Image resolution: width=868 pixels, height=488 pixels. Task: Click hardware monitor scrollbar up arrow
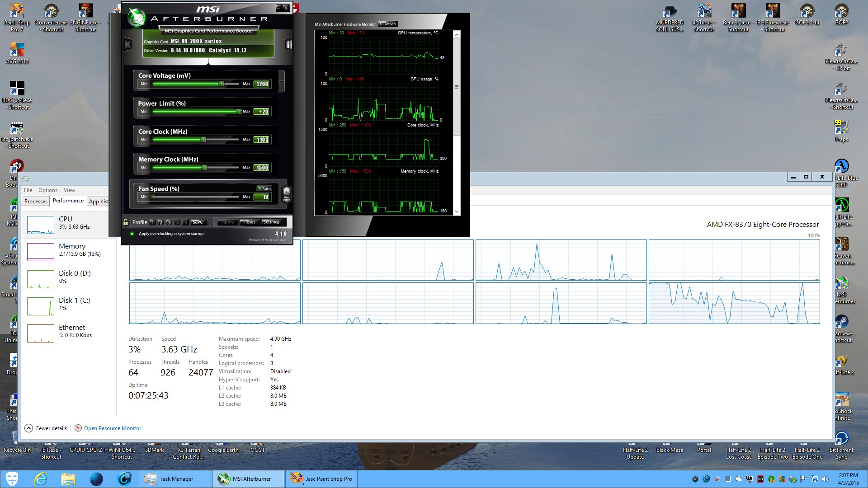457,35
